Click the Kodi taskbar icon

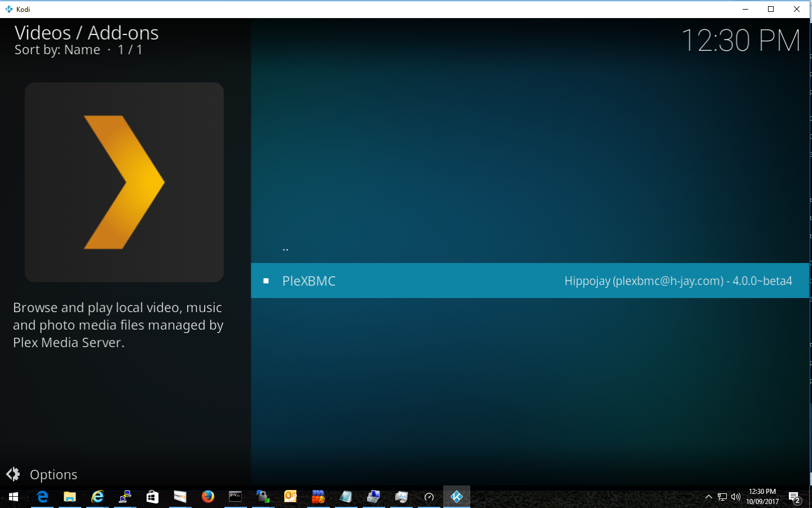[457, 497]
